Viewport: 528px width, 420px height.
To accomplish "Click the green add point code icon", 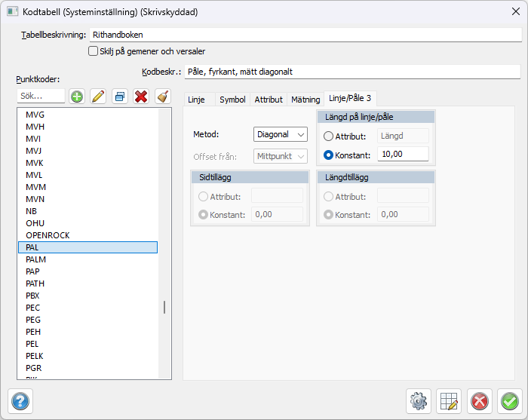I will coord(76,97).
